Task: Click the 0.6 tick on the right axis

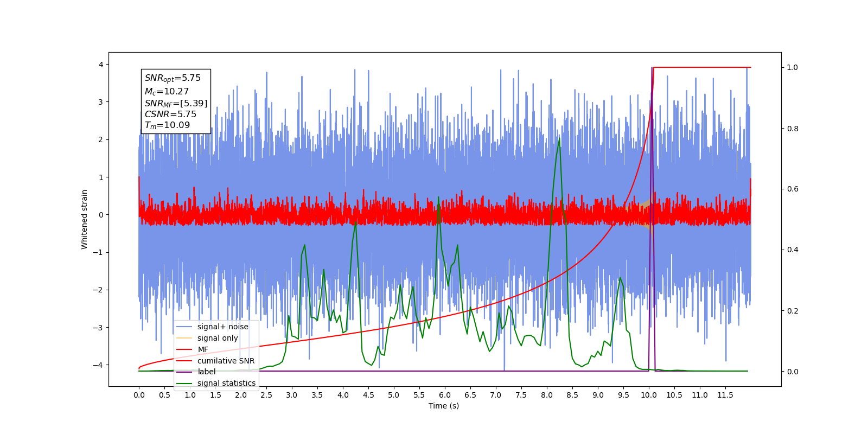Action: (x=793, y=189)
